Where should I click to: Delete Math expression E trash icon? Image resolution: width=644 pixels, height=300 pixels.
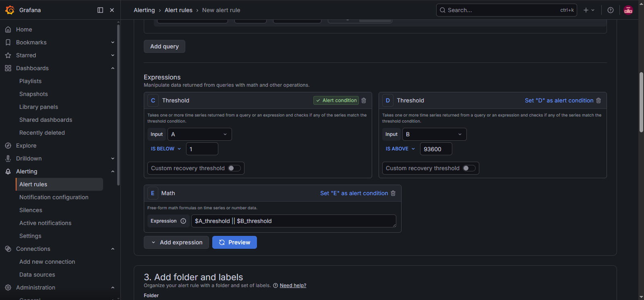tap(393, 193)
